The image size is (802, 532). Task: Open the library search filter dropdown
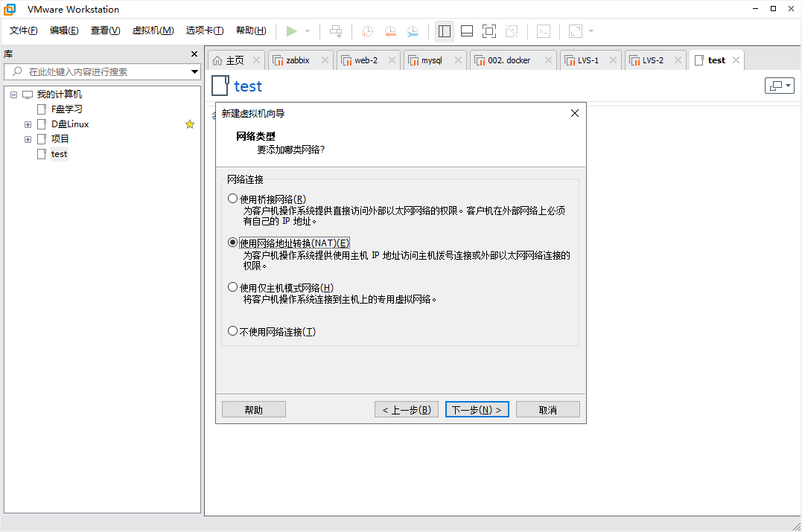click(194, 71)
